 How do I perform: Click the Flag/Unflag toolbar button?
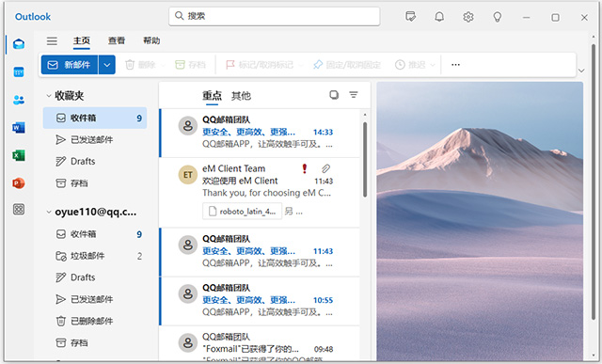click(x=260, y=65)
